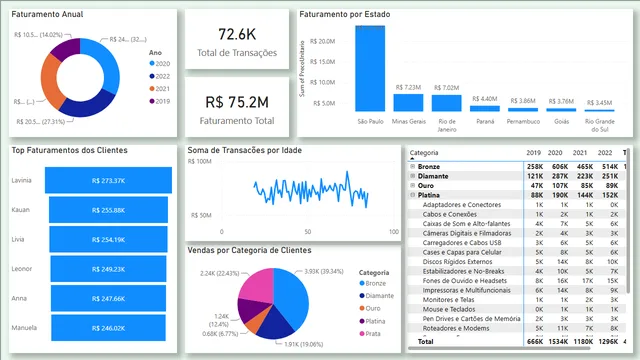Click the 2020 column header
The height and width of the screenshot is (360, 640).
click(555, 153)
